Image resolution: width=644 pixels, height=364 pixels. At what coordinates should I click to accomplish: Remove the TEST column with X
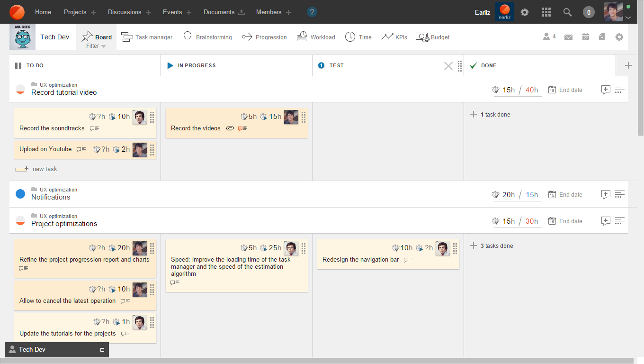[x=448, y=66]
